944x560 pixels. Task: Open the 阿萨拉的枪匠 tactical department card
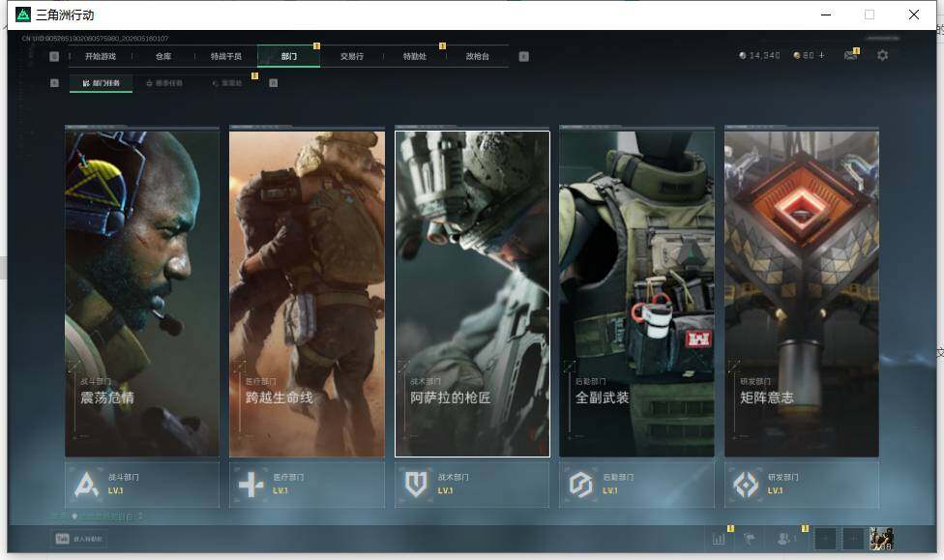point(472,294)
